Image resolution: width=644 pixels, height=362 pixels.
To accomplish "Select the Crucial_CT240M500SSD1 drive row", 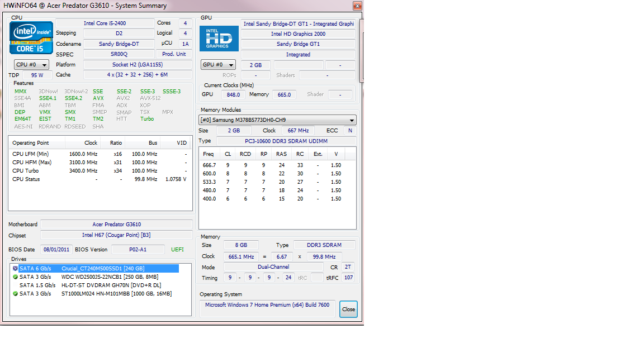I will click(x=98, y=268).
